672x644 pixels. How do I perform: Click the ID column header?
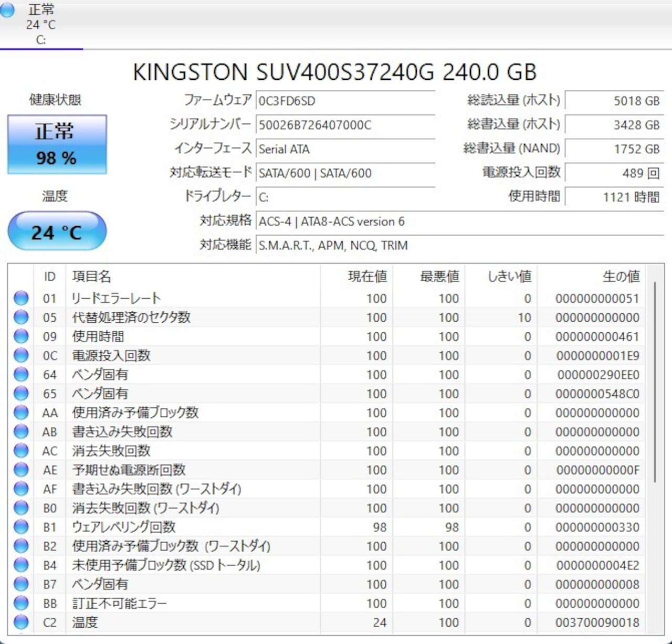pos(50,277)
